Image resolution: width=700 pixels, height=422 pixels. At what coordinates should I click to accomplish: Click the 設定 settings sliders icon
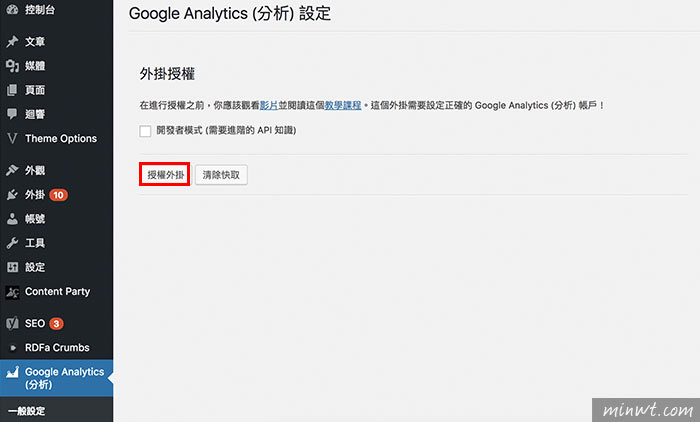pos(12,267)
